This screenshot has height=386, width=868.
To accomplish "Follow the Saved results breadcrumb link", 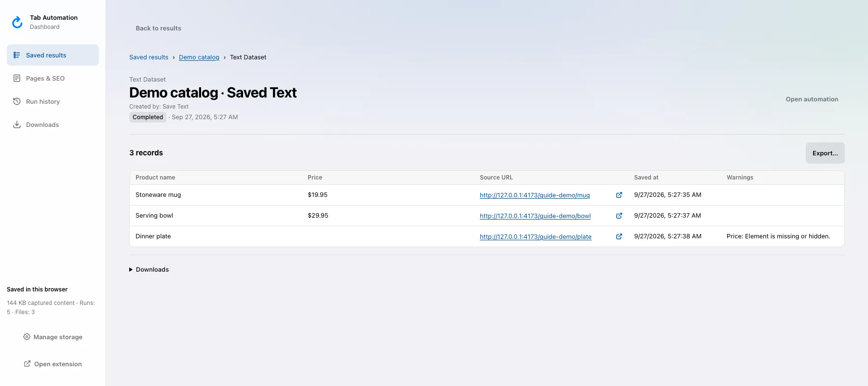I will pos(149,57).
